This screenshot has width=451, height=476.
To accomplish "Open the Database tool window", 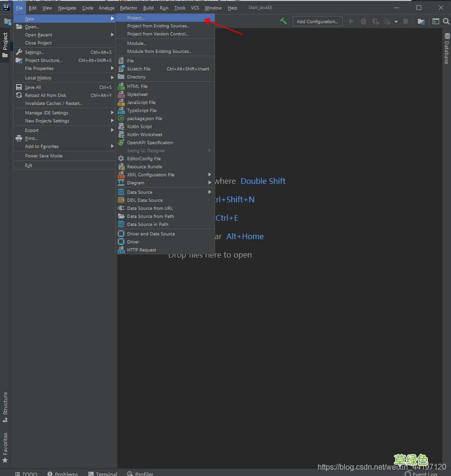I will pyautogui.click(x=446, y=49).
